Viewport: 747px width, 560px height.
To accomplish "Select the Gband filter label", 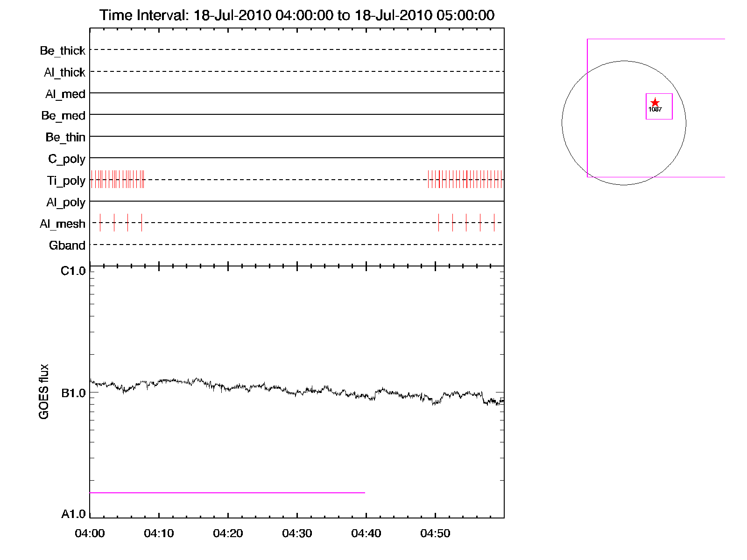I will [x=67, y=245].
